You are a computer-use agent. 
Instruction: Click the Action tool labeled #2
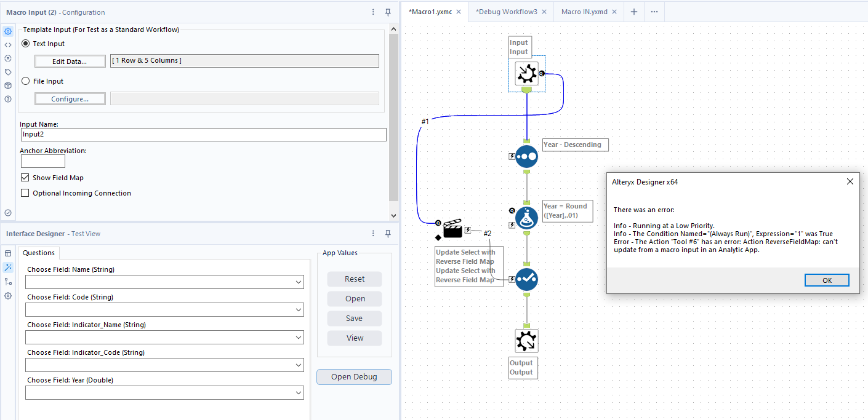click(x=454, y=229)
